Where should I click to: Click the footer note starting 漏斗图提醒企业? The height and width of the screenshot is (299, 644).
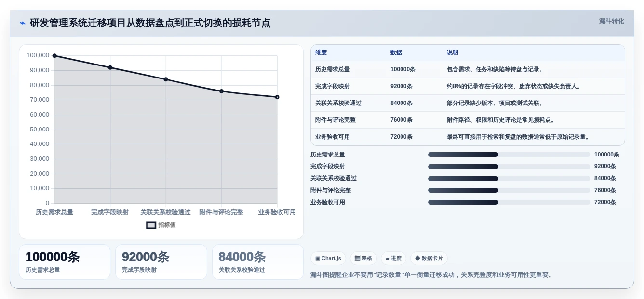[432, 275]
